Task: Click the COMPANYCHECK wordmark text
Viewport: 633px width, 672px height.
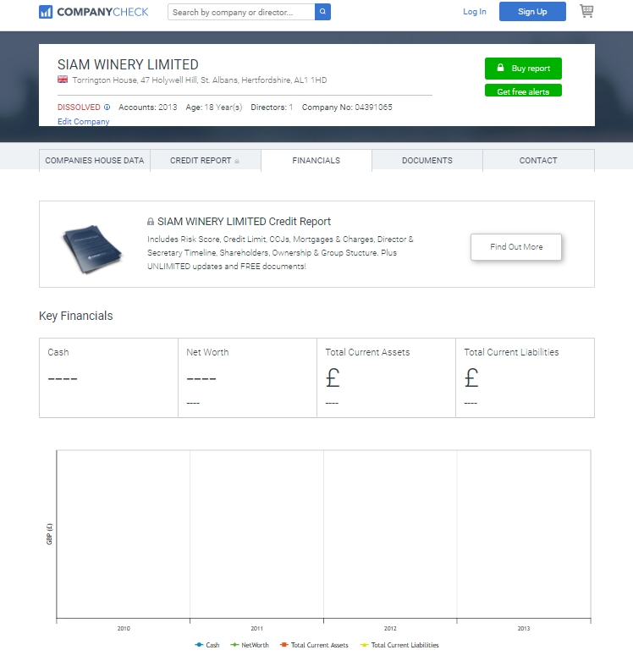Action: (x=102, y=12)
